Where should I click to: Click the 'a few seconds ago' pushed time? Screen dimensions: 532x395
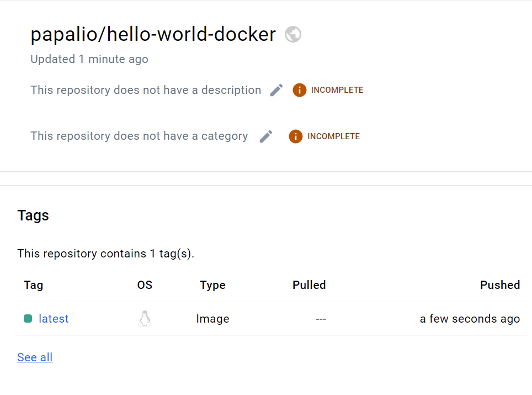470,319
